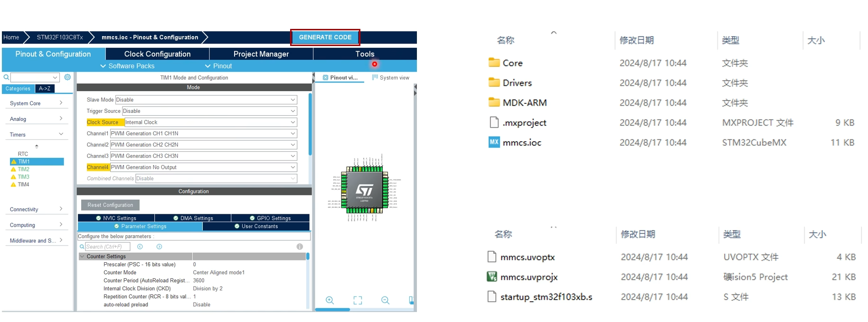
Task: Click the peripheral search magnifier icon
Action: point(6,77)
